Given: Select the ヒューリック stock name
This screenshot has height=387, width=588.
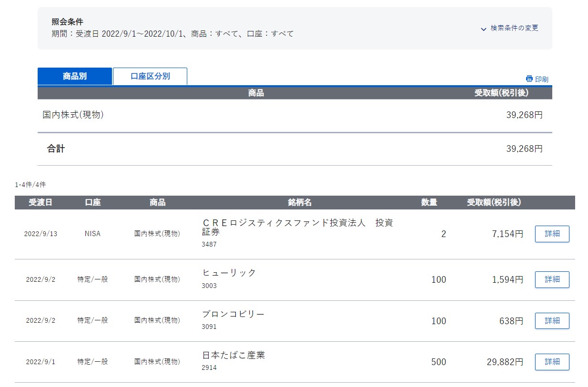Looking at the screenshot, I should pos(229,273).
